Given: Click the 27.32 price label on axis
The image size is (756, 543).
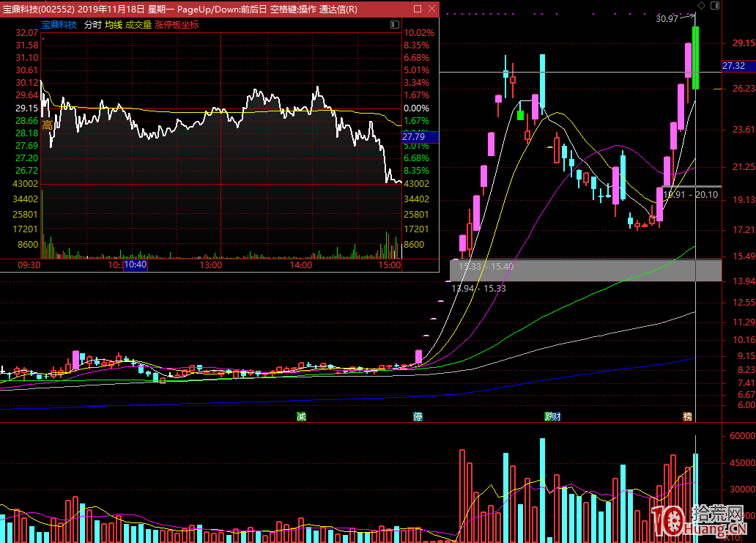Looking at the screenshot, I should [x=733, y=66].
